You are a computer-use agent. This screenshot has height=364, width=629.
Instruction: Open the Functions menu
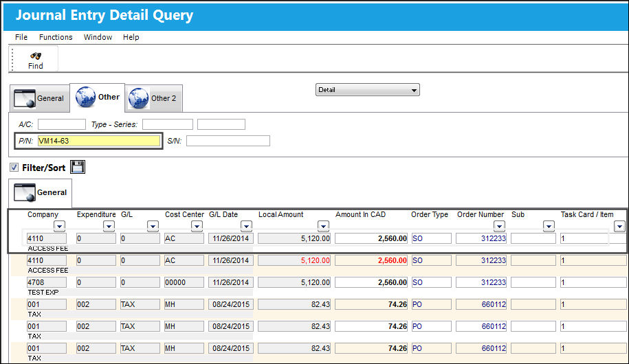(56, 37)
